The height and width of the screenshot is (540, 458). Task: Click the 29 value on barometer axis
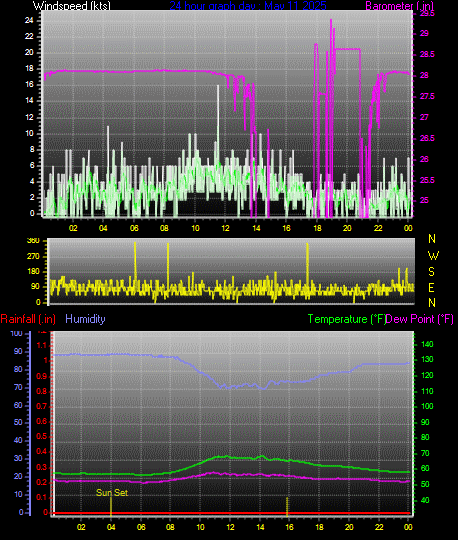(x=425, y=33)
